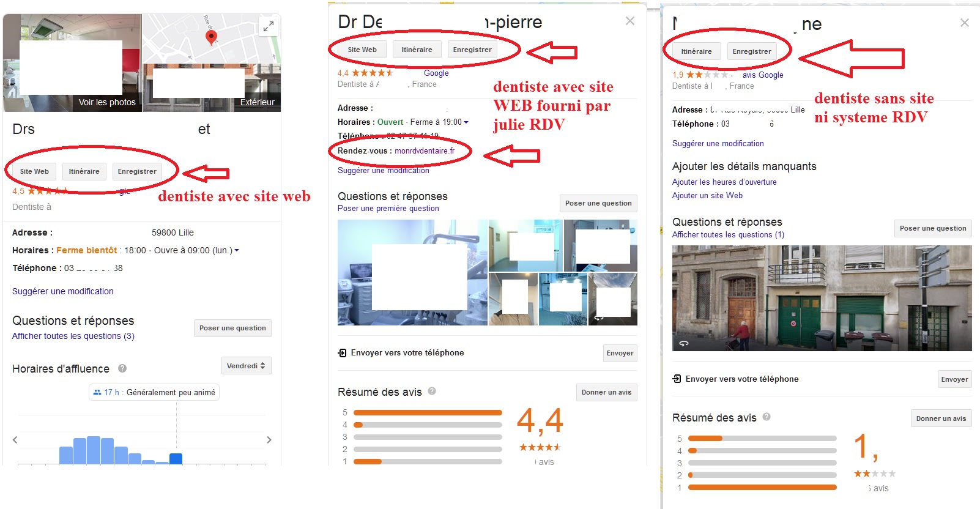Click the highlighted 17 h bar in chart
980x509 pixels.
coord(176,458)
